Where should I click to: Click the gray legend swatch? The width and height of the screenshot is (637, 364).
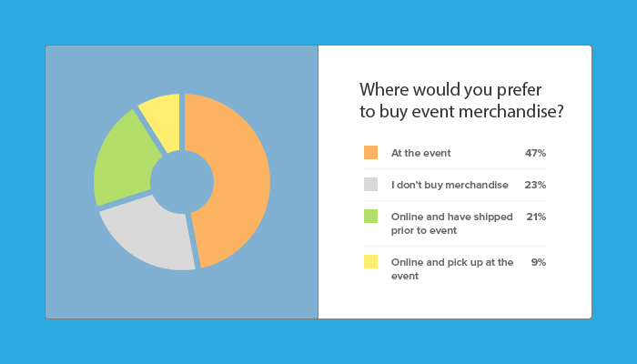click(370, 184)
